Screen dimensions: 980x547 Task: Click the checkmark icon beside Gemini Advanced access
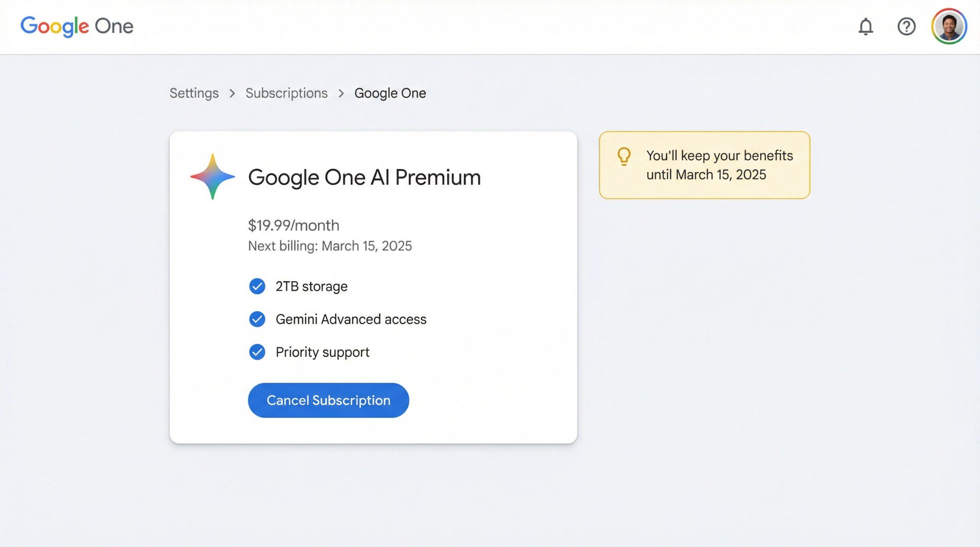click(x=257, y=319)
